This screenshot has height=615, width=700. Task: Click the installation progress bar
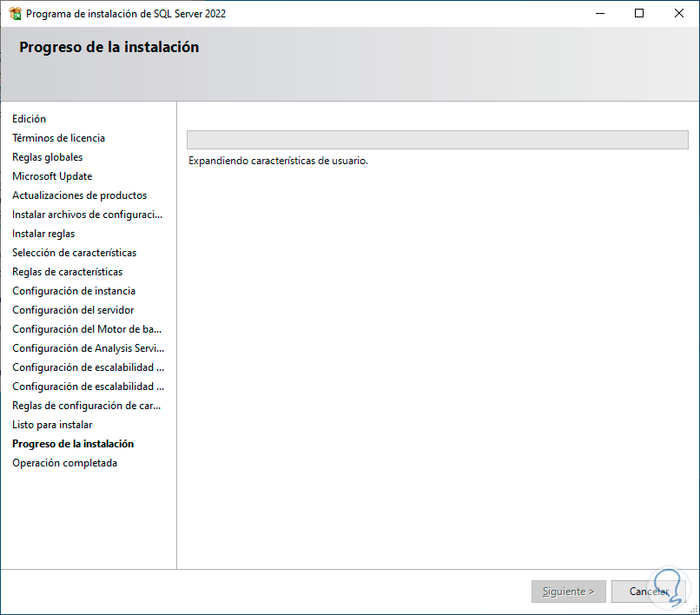pos(438,140)
